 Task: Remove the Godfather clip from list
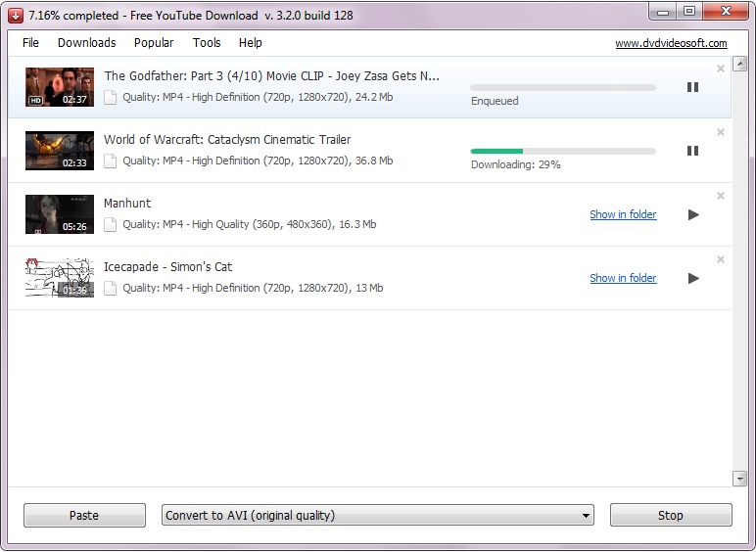coord(721,69)
